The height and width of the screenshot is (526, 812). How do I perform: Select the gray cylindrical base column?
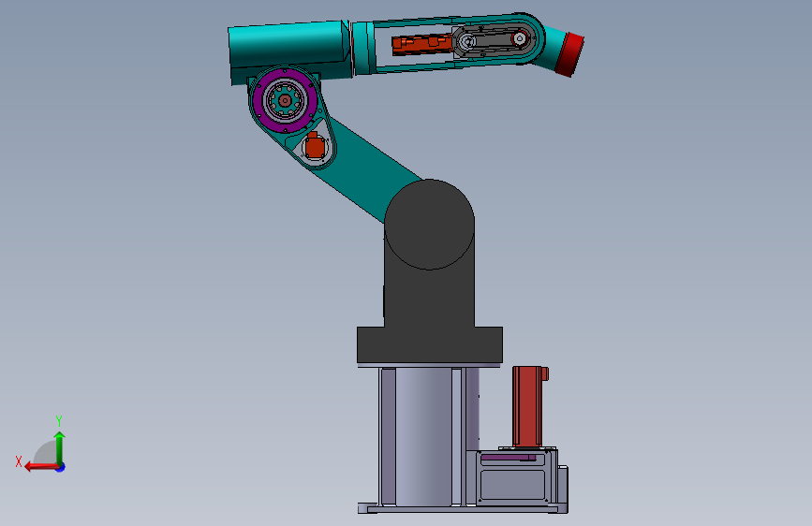point(423,436)
